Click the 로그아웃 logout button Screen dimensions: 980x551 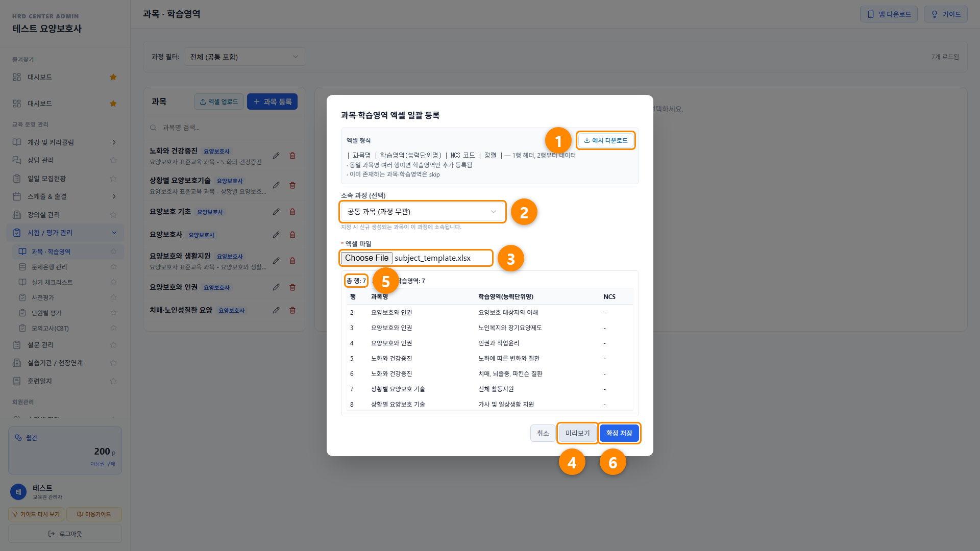(x=65, y=534)
